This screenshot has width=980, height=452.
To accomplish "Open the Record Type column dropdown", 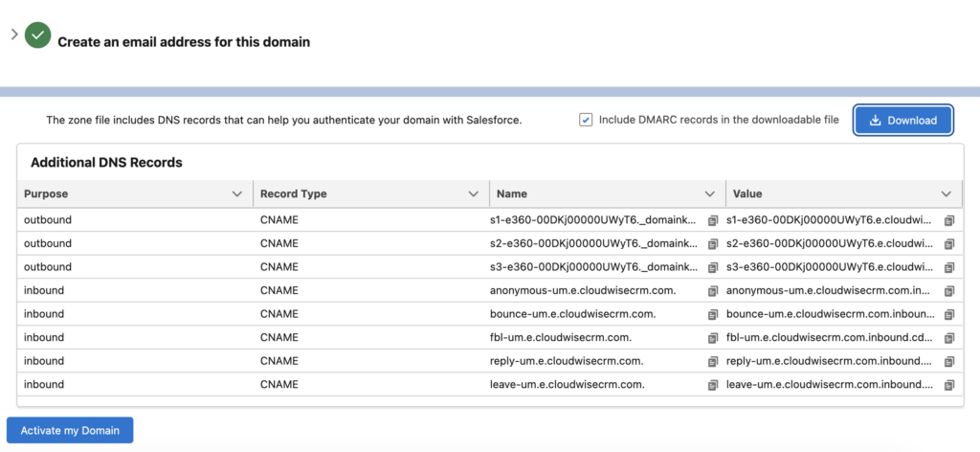I will [473, 194].
